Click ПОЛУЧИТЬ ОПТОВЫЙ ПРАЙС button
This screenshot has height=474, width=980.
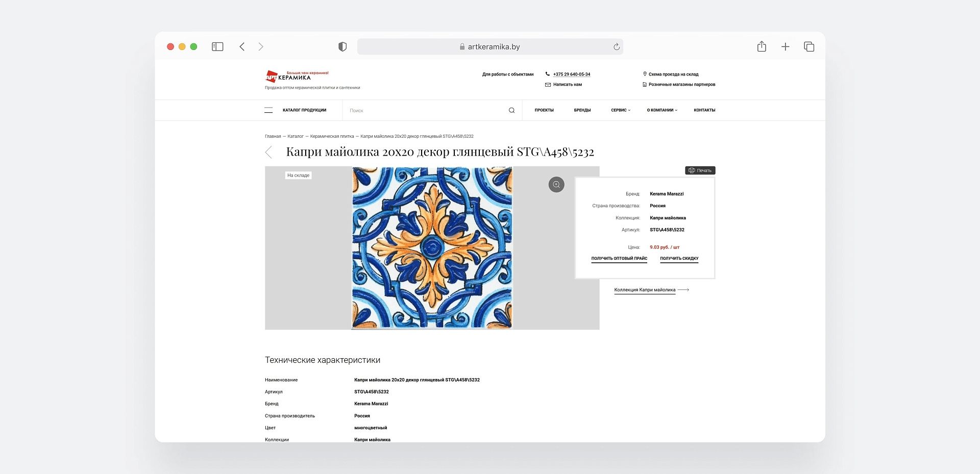(619, 259)
